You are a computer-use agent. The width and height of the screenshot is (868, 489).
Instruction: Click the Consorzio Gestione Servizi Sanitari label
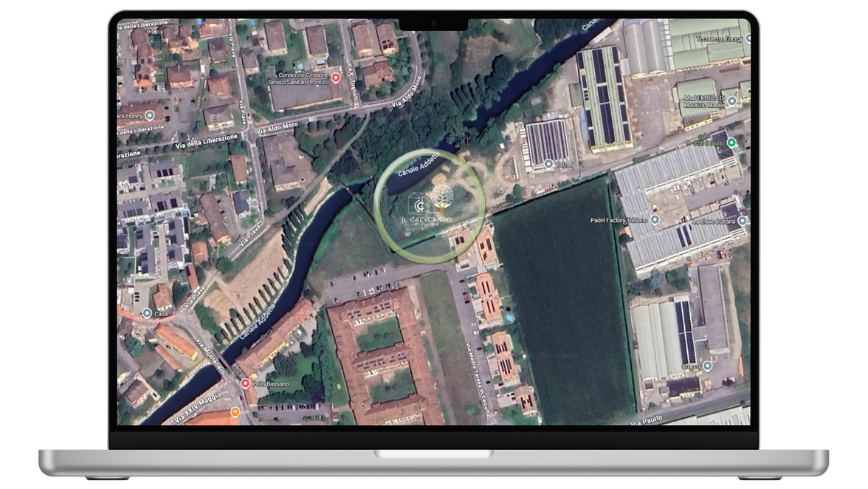pyautogui.click(x=299, y=78)
